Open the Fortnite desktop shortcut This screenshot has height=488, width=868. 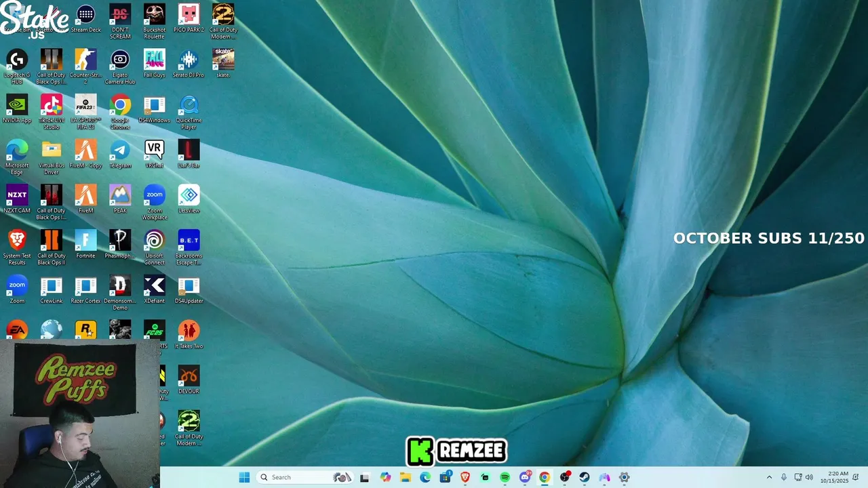(x=85, y=244)
